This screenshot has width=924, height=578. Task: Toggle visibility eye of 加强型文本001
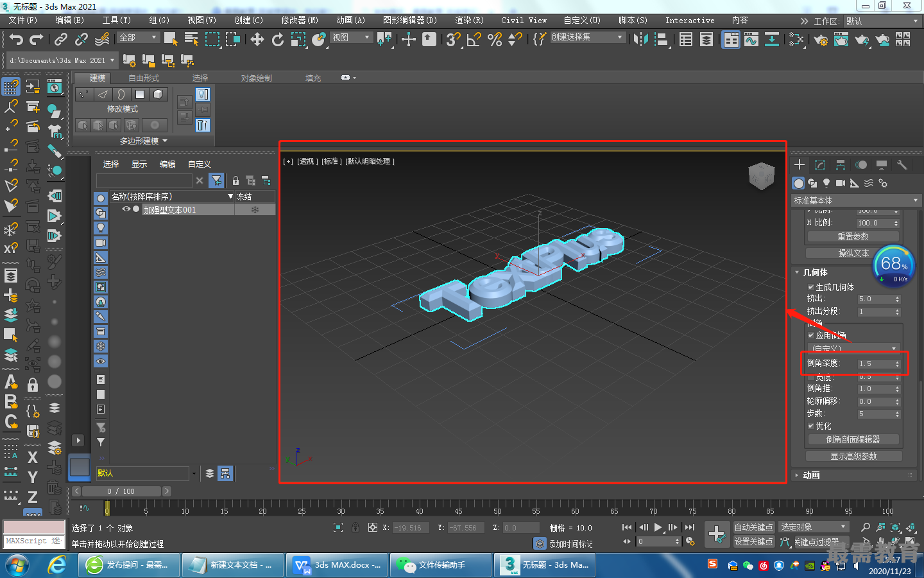[x=126, y=209]
